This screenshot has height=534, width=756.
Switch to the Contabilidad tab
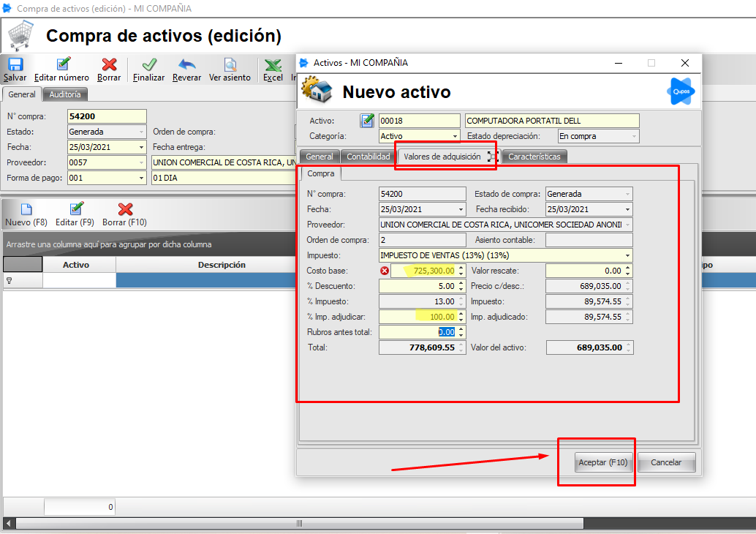368,157
